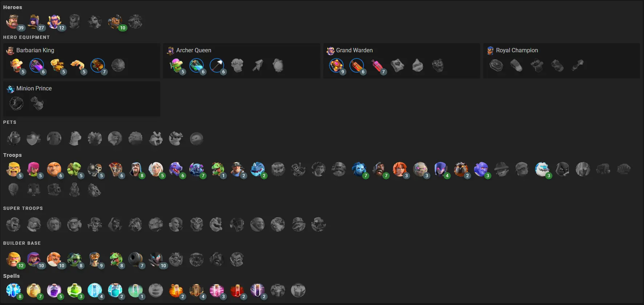Select the first locked pet icon
Viewport: 644px width, 305px height.
tap(13, 138)
